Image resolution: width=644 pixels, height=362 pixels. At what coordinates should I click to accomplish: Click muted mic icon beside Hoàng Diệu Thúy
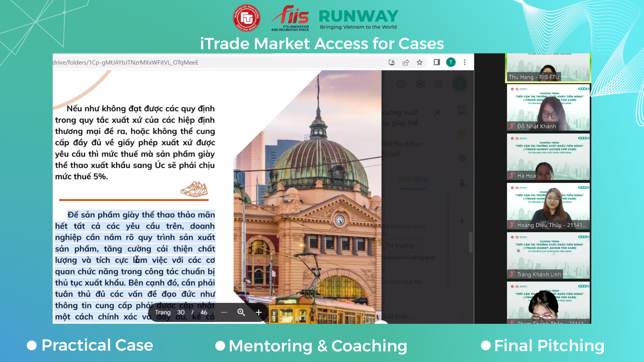[512, 225]
